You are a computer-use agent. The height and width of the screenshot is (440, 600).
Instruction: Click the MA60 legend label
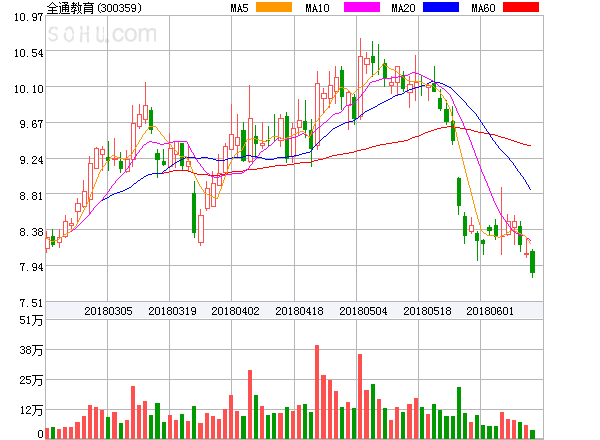point(483,8)
